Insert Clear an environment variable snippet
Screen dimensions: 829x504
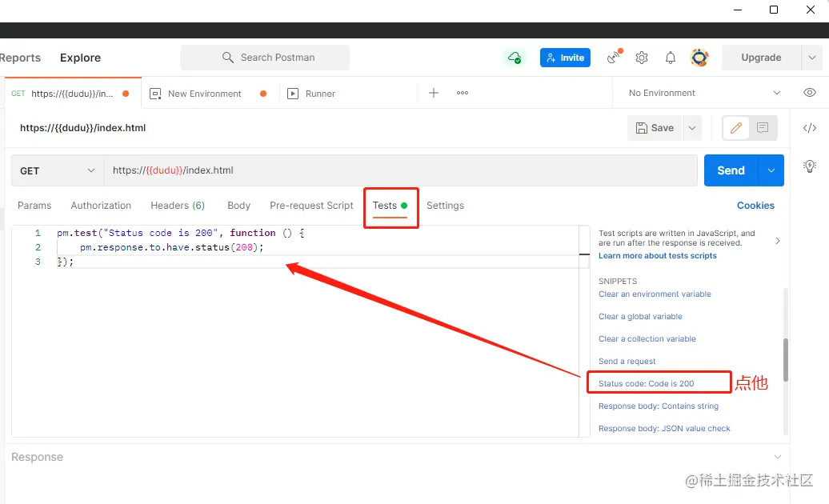pyautogui.click(x=655, y=294)
